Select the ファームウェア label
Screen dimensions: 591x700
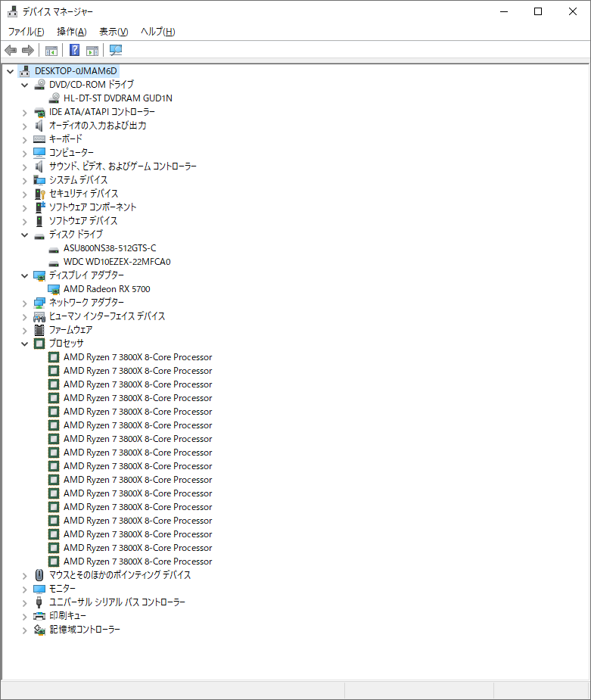(x=70, y=329)
